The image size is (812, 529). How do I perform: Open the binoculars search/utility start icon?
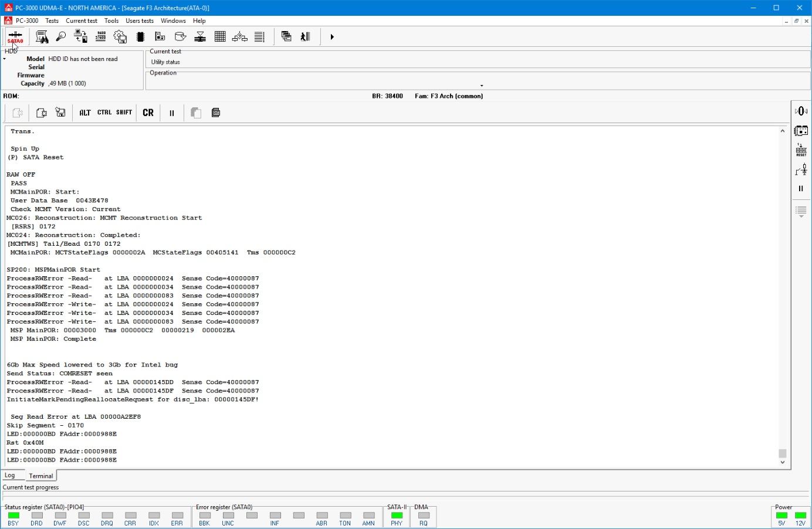click(x=42, y=37)
